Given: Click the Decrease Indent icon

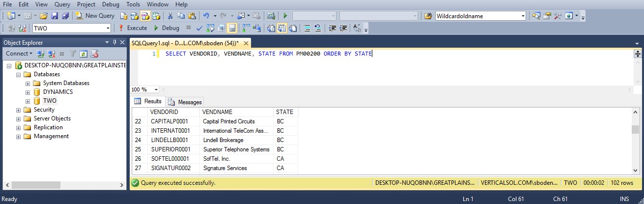Looking at the screenshot, I should [333, 28].
